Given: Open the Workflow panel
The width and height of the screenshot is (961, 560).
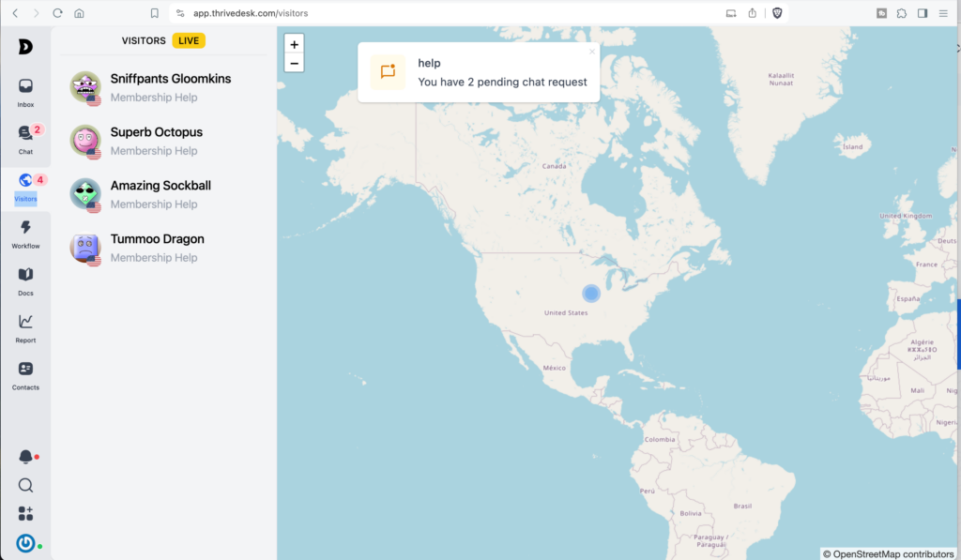Looking at the screenshot, I should 25,235.
